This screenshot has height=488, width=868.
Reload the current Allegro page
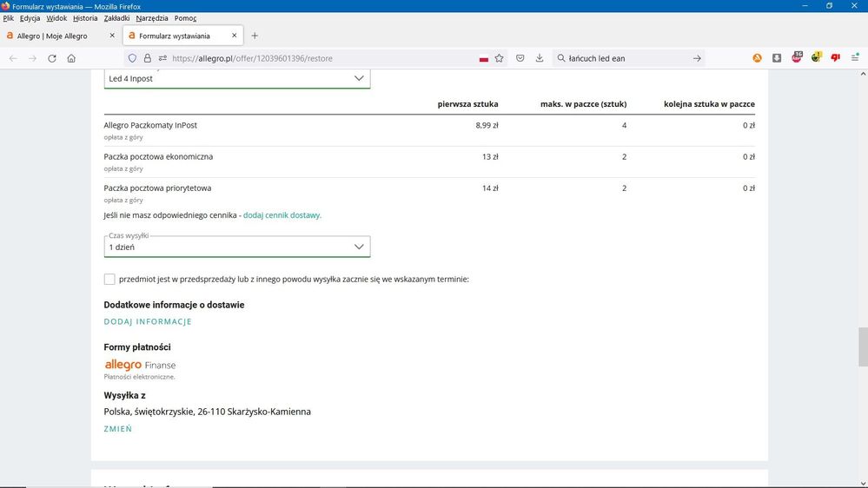52,58
